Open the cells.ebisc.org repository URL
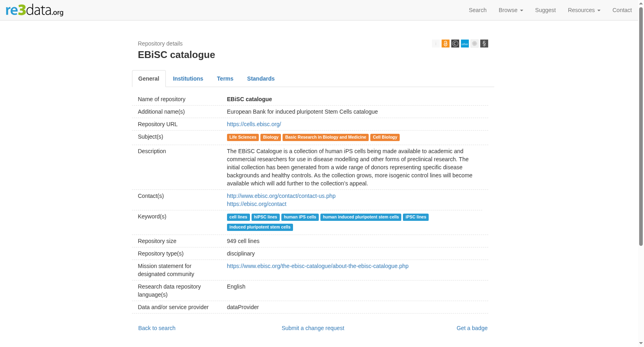Viewport: 644px width, 347px height. pos(254,124)
